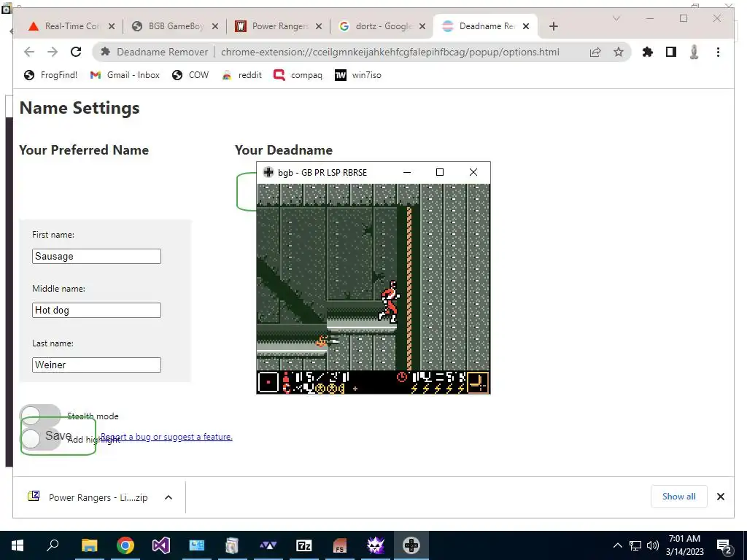
Task: Close the Real-Time Cor tab
Action: [112, 26]
